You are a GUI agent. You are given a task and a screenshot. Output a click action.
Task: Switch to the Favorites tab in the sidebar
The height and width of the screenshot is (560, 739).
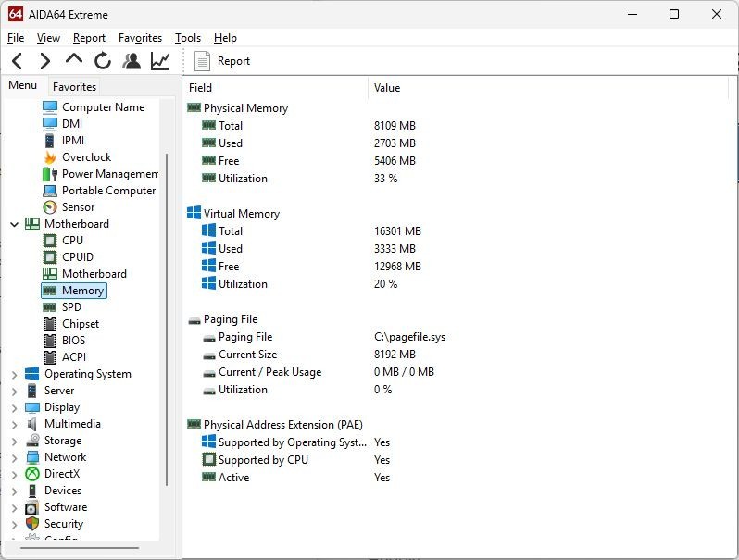74,87
